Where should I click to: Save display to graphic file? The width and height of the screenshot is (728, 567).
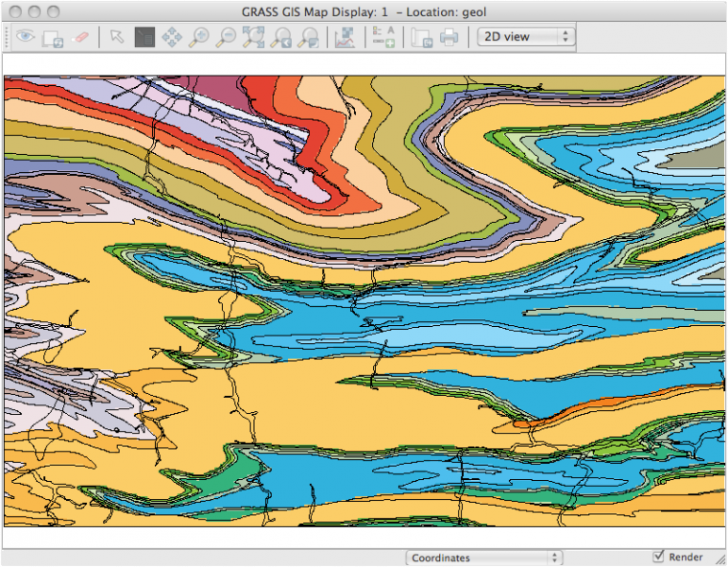pos(421,37)
